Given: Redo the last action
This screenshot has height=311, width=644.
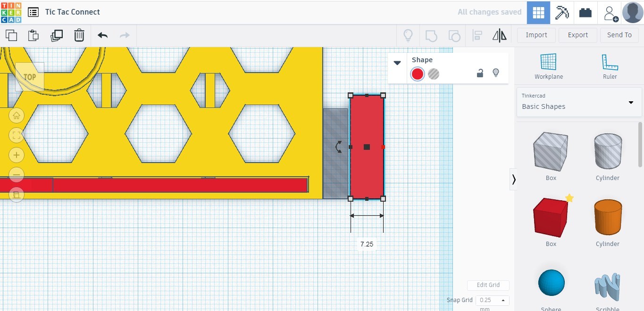Looking at the screenshot, I should [125, 35].
